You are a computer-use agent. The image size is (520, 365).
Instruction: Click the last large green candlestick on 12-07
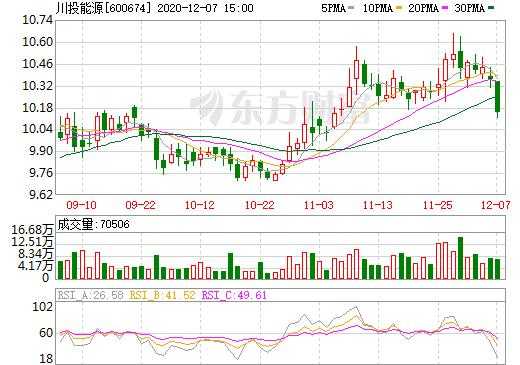point(498,97)
